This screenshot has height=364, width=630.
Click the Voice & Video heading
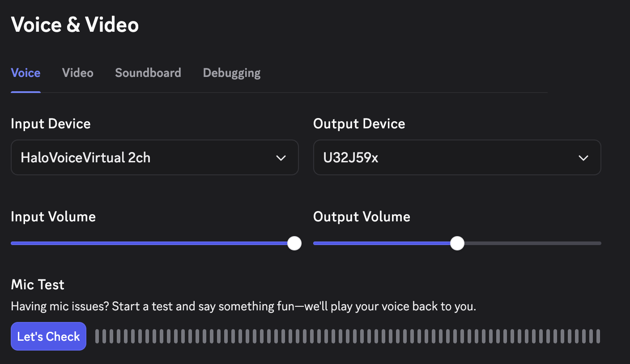click(x=74, y=25)
